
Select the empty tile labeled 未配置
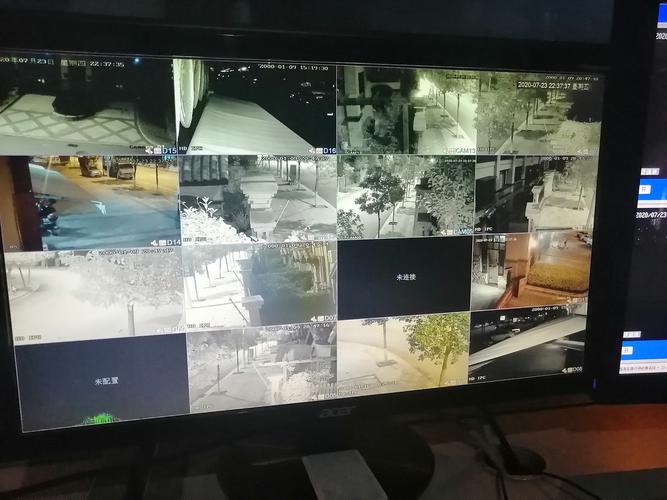[x=101, y=382]
